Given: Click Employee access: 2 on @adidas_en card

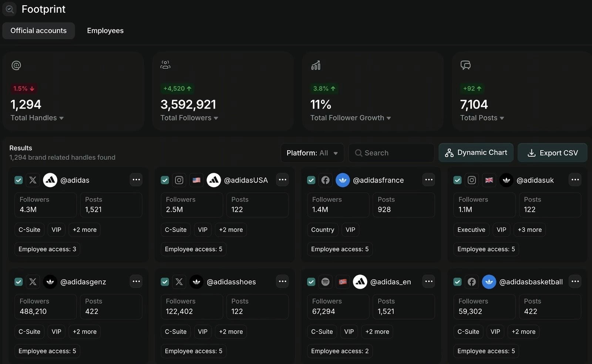Looking at the screenshot, I should point(340,351).
